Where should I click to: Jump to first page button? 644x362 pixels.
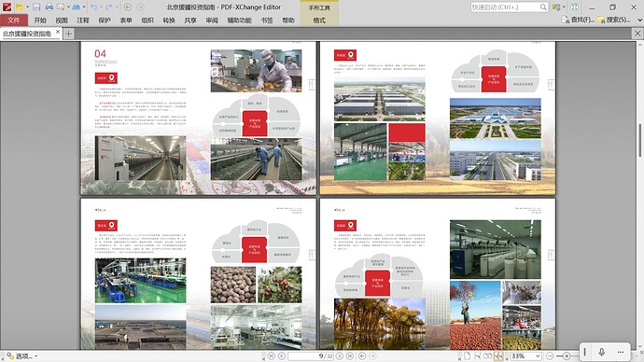pos(271,355)
